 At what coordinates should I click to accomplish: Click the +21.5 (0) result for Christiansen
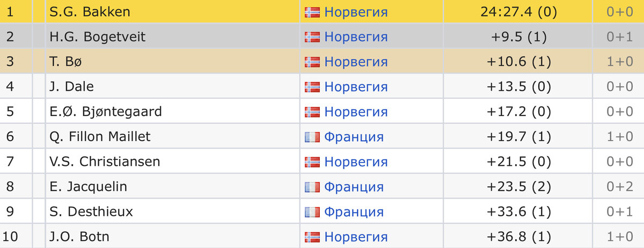tap(518, 162)
